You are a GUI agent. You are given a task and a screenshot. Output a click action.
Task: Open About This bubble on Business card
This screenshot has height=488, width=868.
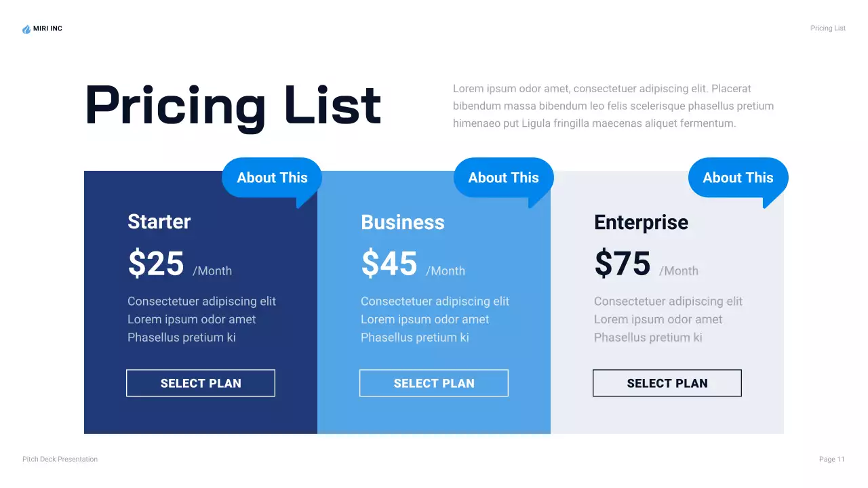[503, 178]
